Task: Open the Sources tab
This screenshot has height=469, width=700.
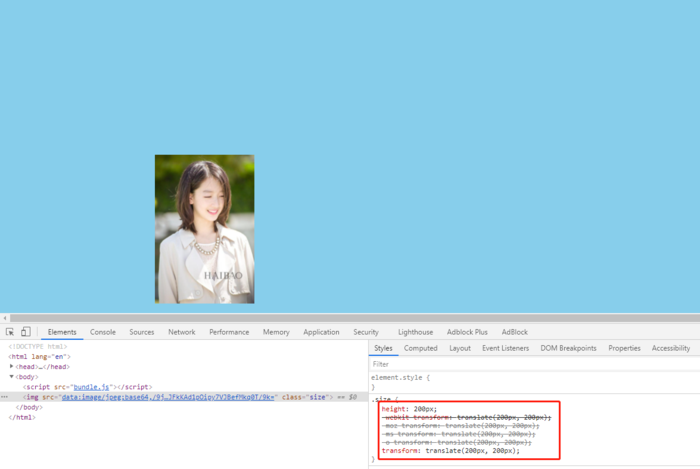Action: (142, 332)
